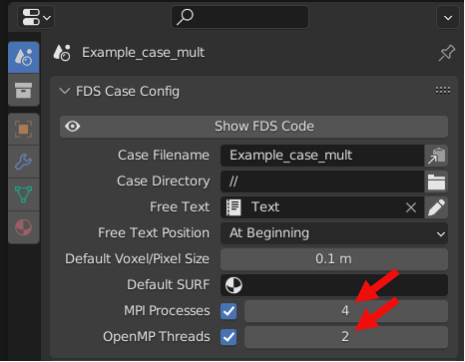Open the options dropdown arrow at top right

(448, 17)
